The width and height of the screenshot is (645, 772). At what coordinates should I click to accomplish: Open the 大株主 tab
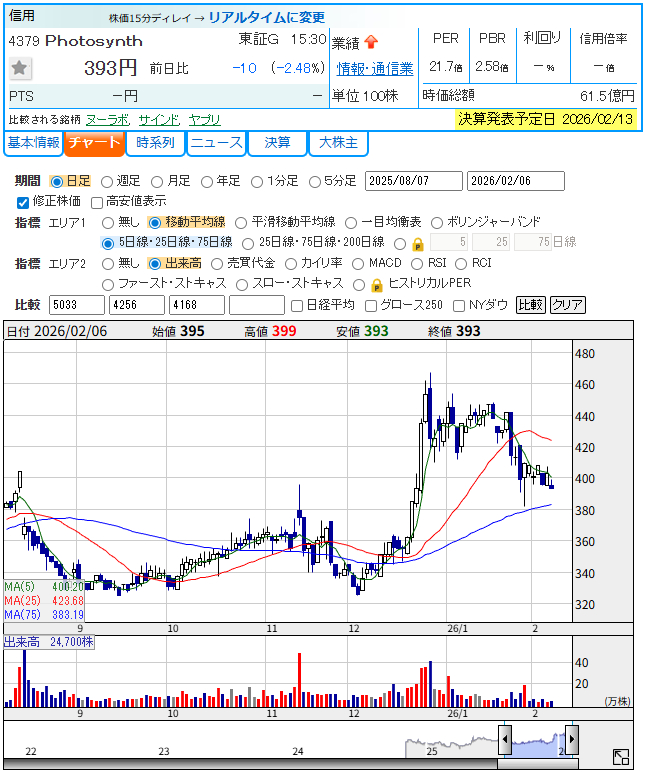coord(338,143)
